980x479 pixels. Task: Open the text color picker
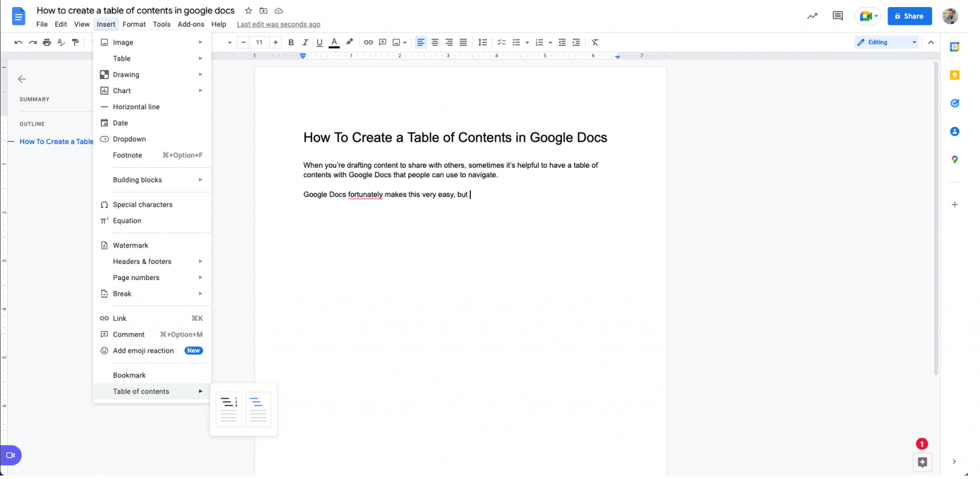tap(334, 43)
